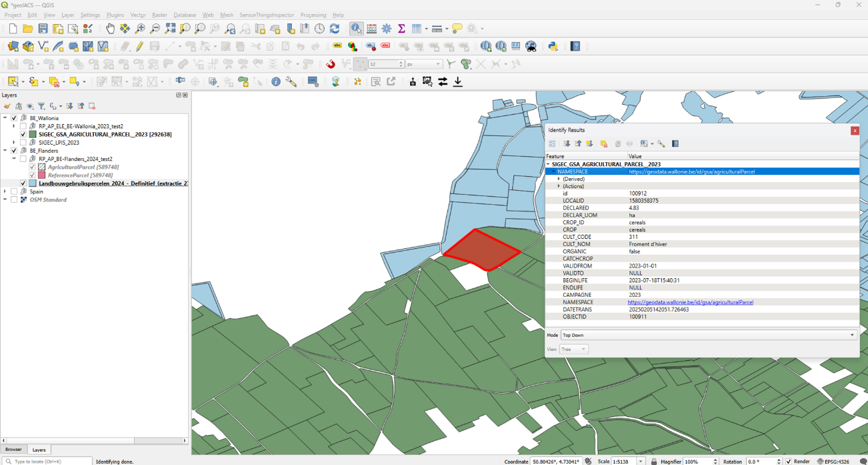The image size is (868, 465).
Task: Open the geodata.wallonie.be NAMESPACE hyperlink
Action: 690,302
